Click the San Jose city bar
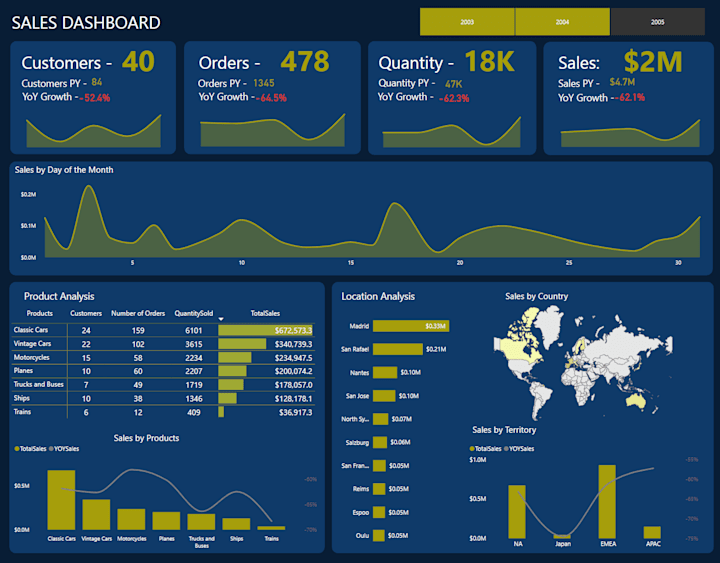Viewport: 720px width, 563px height. pos(384,396)
